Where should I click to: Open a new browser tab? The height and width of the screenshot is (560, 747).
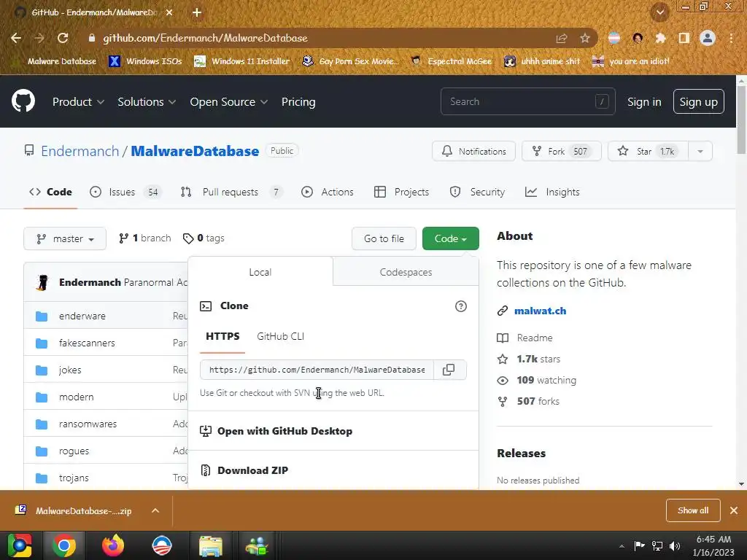pyautogui.click(x=197, y=12)
